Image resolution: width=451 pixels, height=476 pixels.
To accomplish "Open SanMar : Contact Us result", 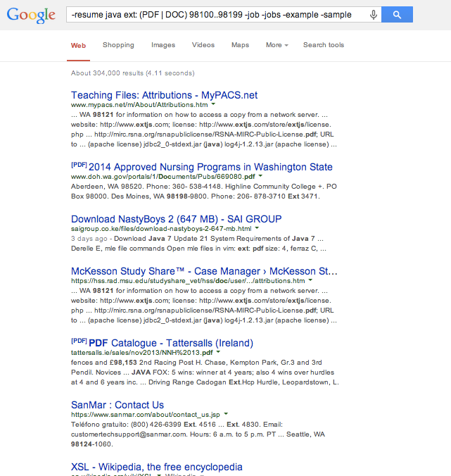I will 117,405.
